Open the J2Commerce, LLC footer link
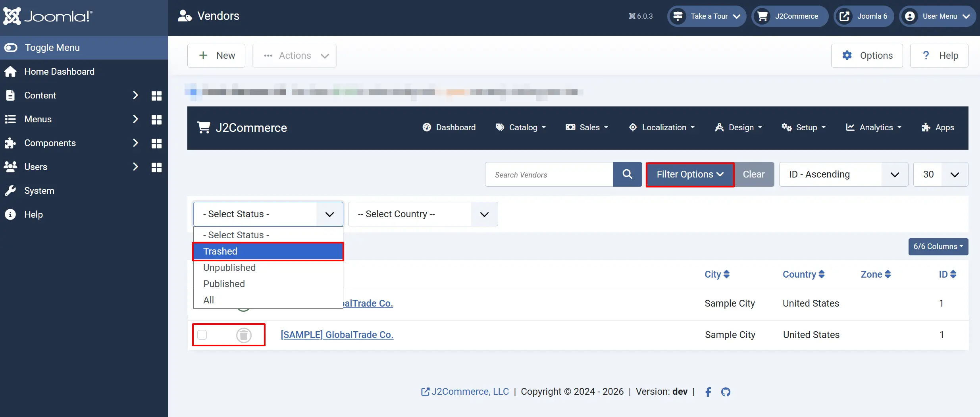The height and width of the screenshot is (417, 980). (x=465, y=392)
